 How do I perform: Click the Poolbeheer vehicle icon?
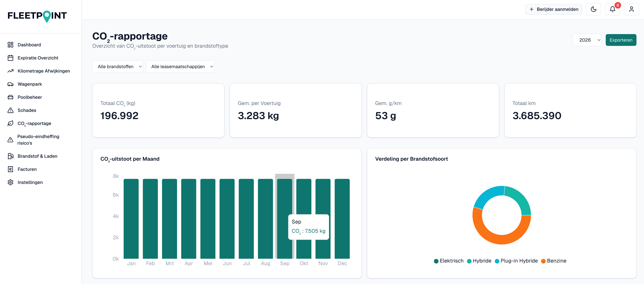click(x=10, y=97)
